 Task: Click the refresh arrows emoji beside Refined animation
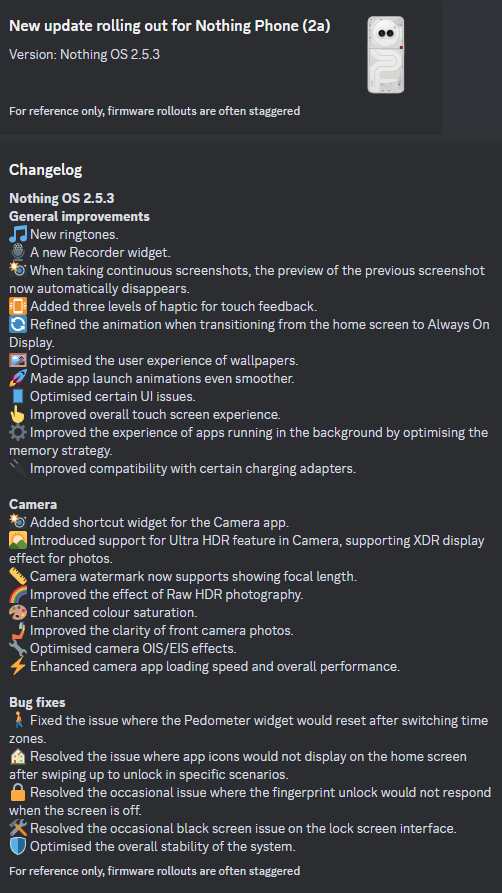(18, 325)
